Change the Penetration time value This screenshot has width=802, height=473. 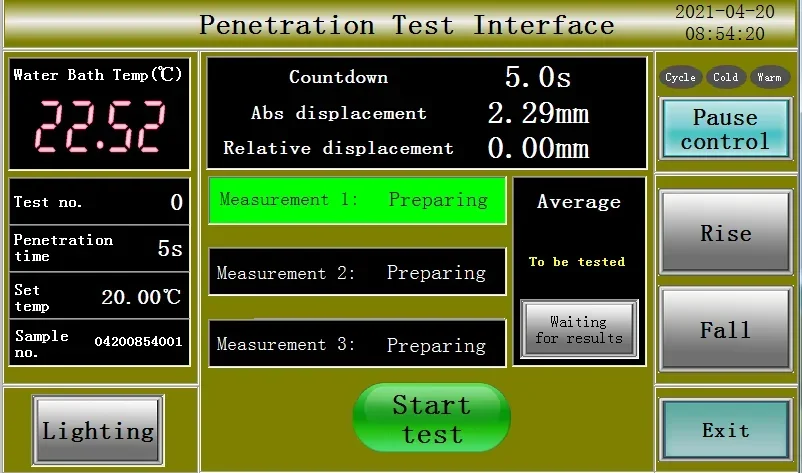[x=99, y=248]
